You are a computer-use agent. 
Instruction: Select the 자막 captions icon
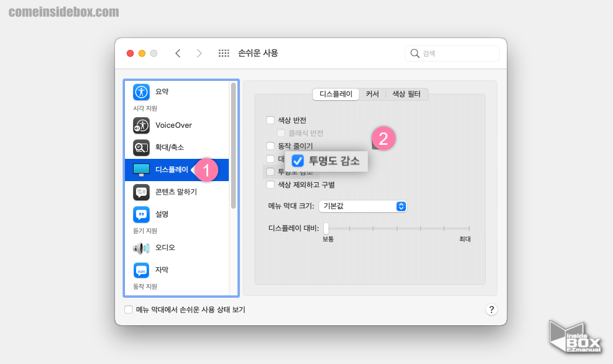141,270
